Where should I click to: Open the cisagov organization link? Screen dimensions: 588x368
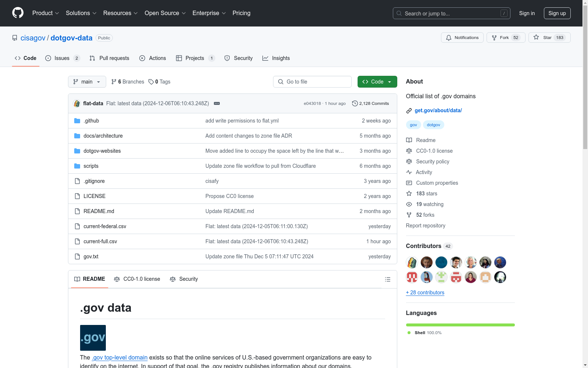33,38
